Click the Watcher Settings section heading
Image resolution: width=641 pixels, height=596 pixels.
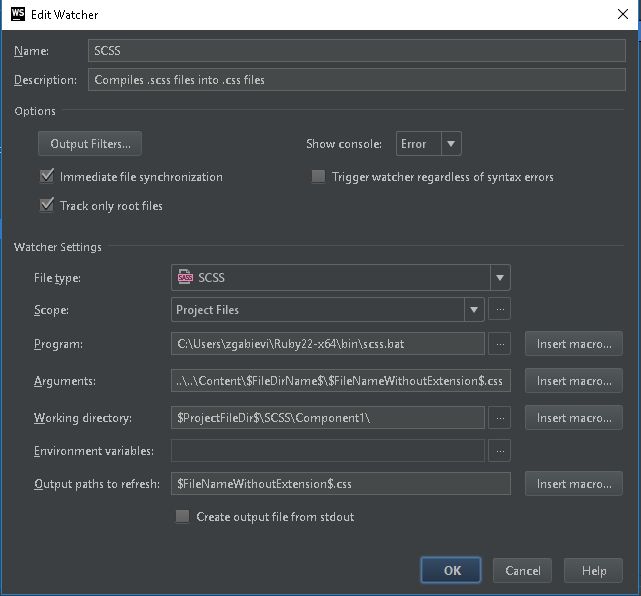point(58,247)
